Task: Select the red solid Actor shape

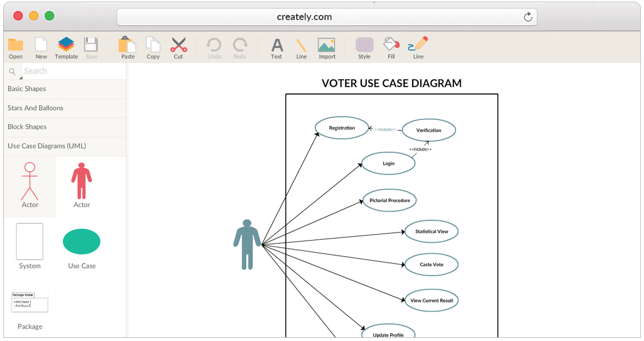Action: coord(82,181)
